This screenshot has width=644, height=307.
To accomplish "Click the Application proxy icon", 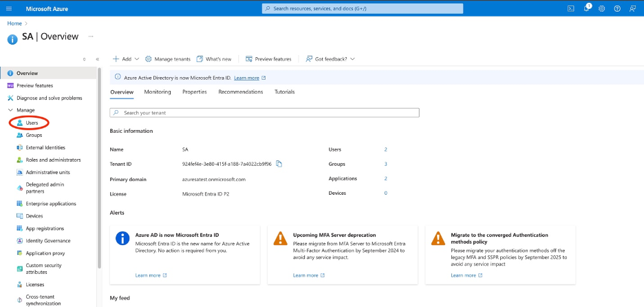I will point(19,253).
